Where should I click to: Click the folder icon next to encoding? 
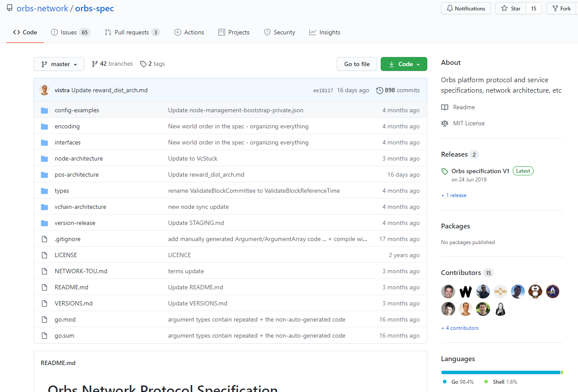pos(44,127)
